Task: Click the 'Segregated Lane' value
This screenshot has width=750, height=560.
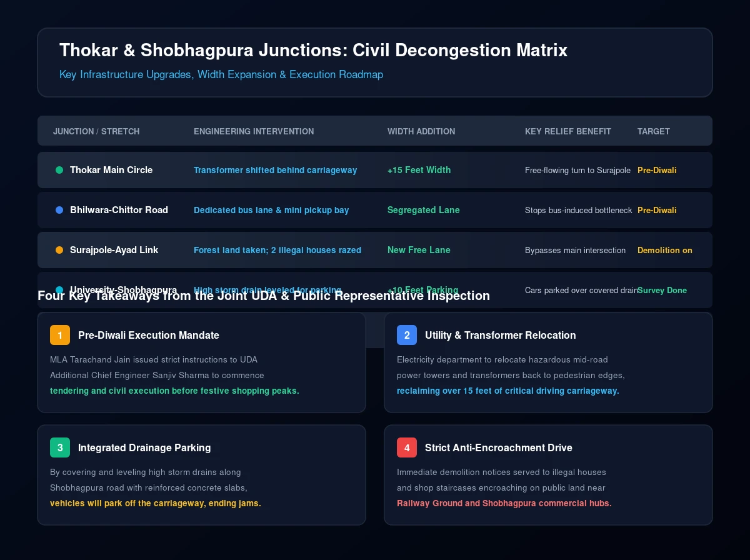Action: (x=424, y=210)
